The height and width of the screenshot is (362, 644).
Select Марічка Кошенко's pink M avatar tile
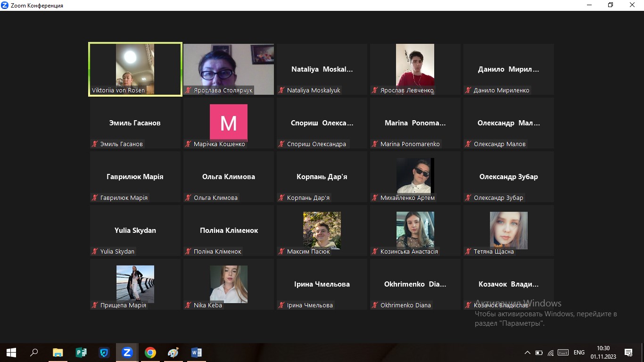pos(228,123)
